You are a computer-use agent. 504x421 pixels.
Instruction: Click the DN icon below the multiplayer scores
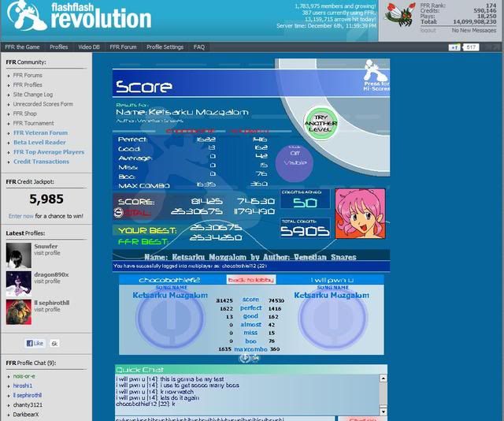tap(255, 357)
